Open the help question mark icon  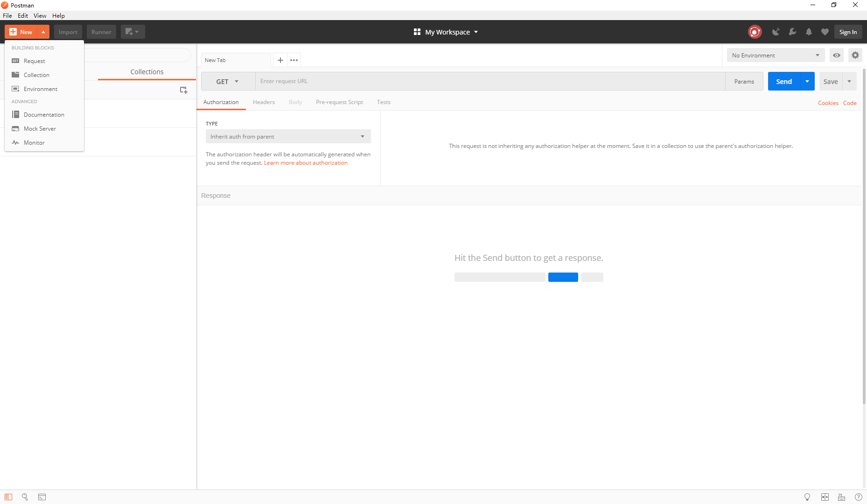coord(858,497)
